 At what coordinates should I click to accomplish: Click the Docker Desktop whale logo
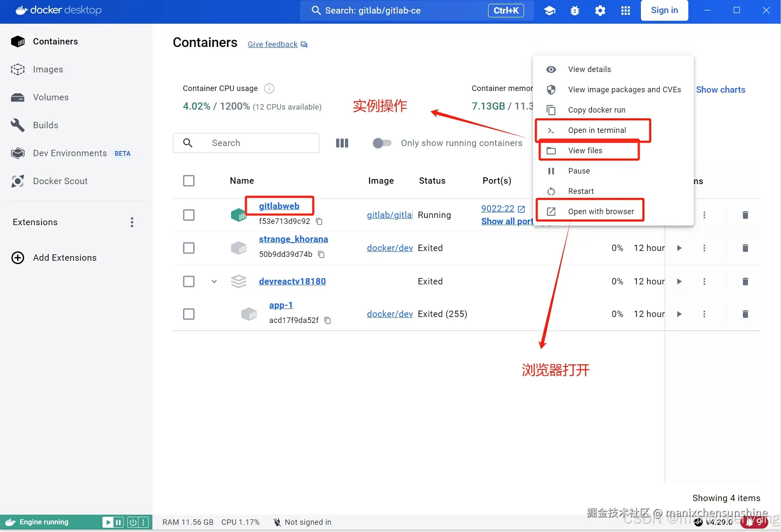pyautogui.click(x=22, y=10)
